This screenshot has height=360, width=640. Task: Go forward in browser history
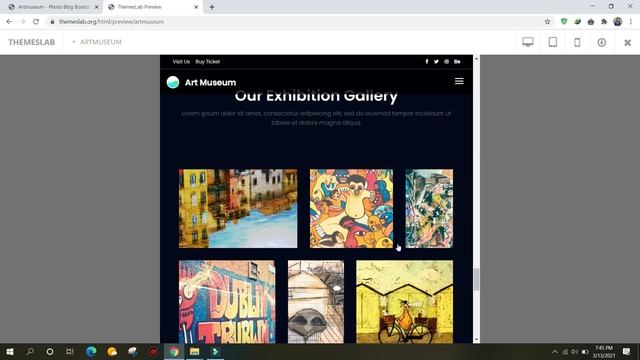pos(22,22)
